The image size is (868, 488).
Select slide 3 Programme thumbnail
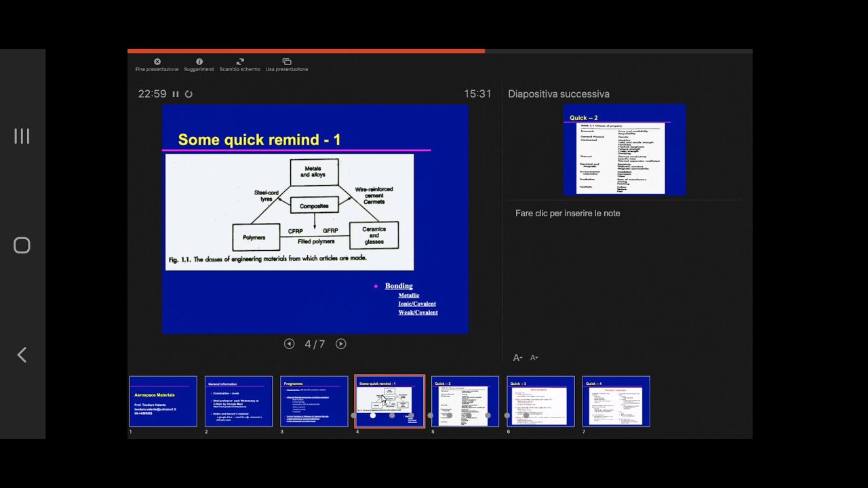[314, 401]
